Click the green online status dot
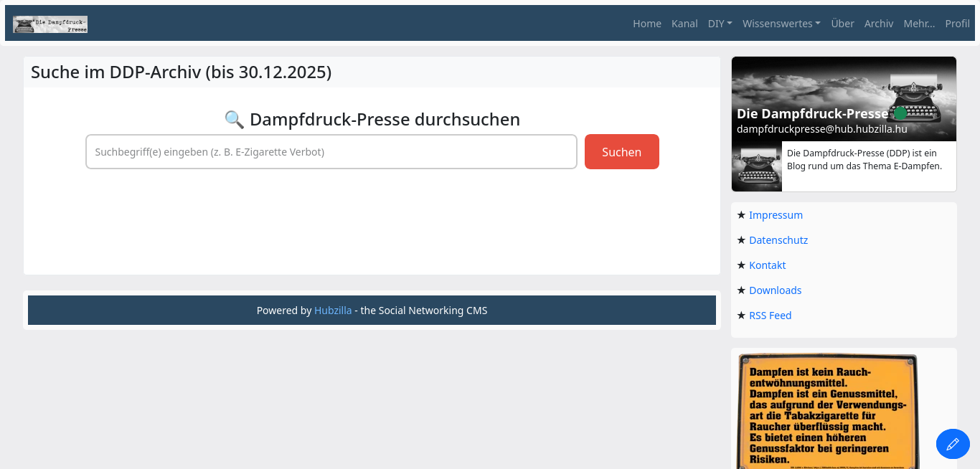This screenshot has height=469, width=980. point(900,113)
